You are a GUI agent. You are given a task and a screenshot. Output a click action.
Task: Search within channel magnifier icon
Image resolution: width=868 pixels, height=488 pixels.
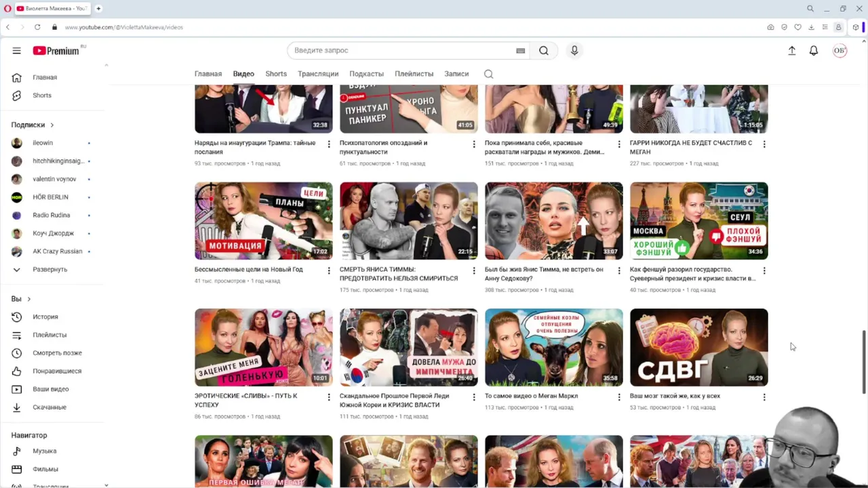pyautogui.click(x=488, y=74)
